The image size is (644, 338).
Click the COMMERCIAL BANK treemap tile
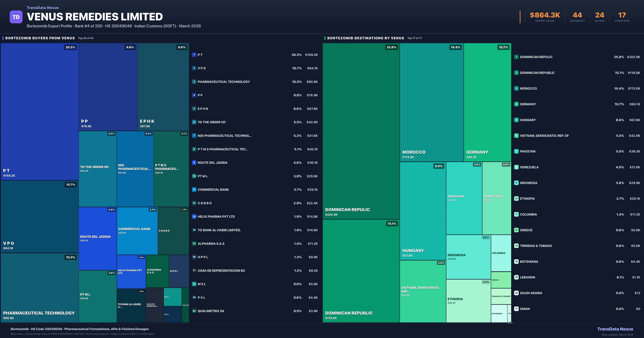[137, 231]
